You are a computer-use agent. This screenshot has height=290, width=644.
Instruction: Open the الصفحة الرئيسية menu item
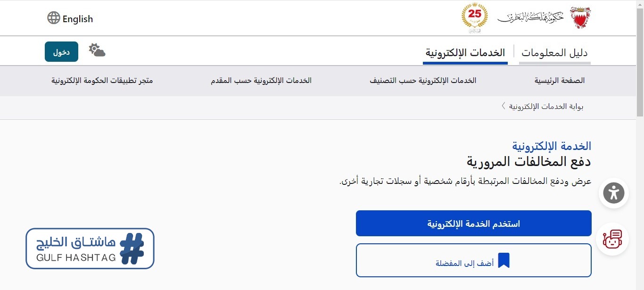pyautogui.click(x=560, y=81)
